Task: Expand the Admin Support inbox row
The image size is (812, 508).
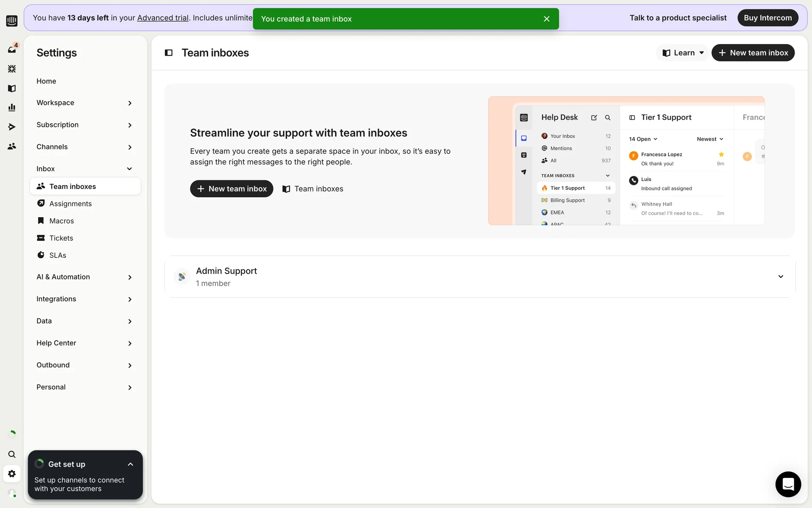Action: coord(780,277)
